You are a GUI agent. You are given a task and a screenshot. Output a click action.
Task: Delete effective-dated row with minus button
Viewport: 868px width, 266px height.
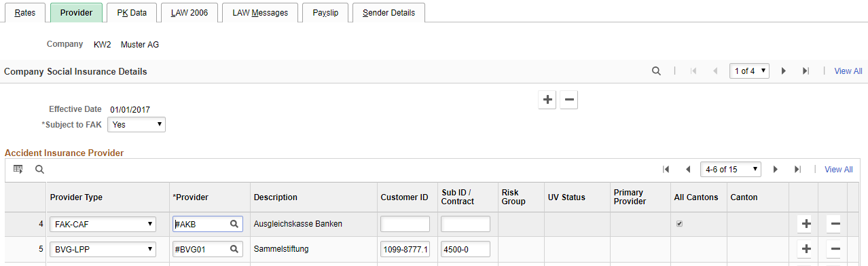point(569,100)
